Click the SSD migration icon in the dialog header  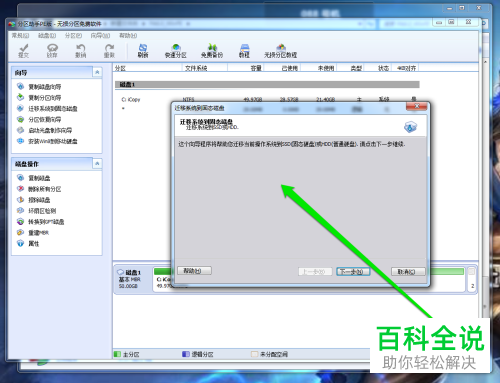[411, 127]
